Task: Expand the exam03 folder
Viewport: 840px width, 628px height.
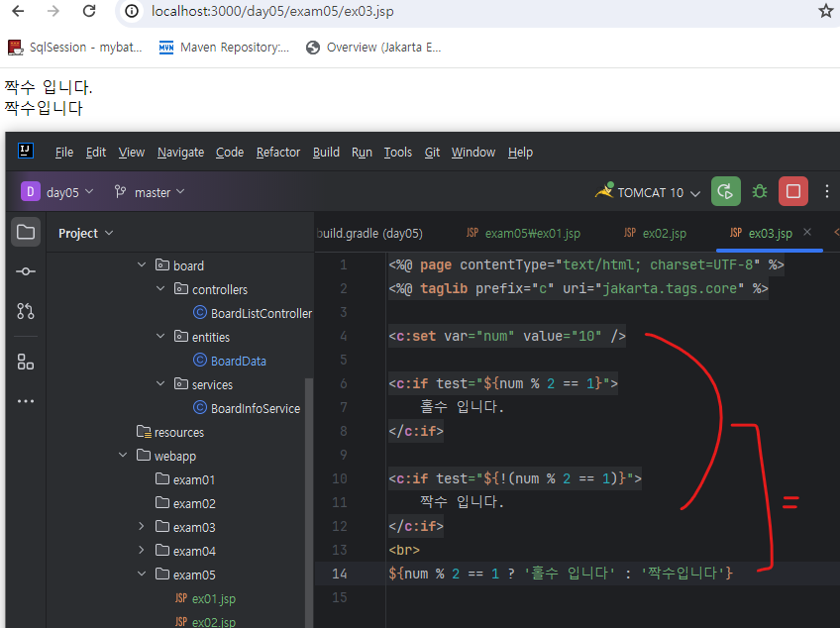Action: [x=142, y=527]
